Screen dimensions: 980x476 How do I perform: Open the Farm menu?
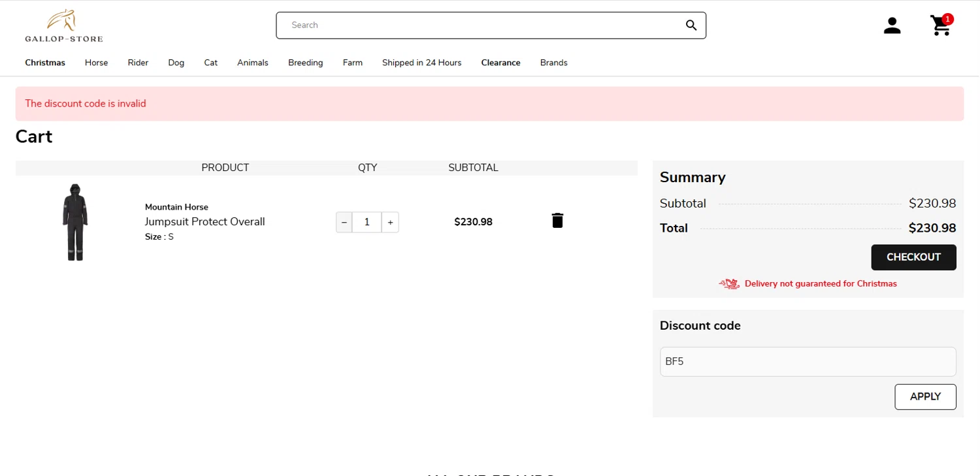pyautogui.click(x=353, y=63)
